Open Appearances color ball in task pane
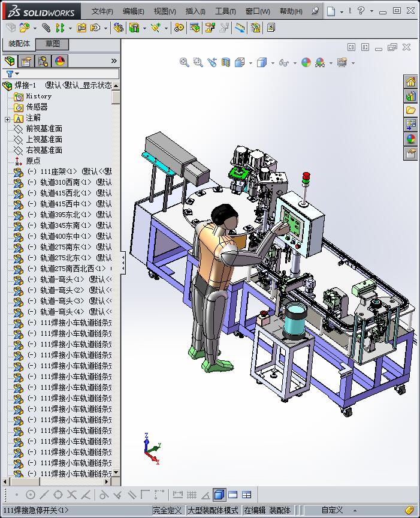Image resolution: width=420 pixels, height=518 pixels. coord(411,139)
